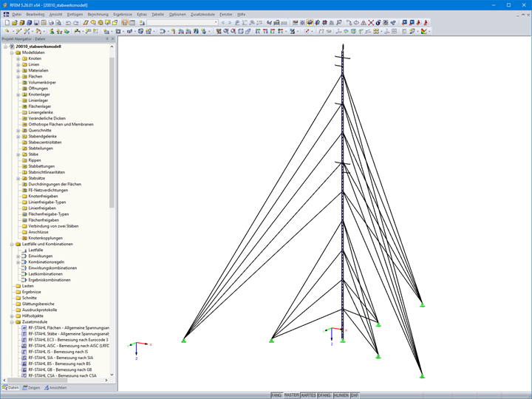
Task: Expand the Knoten tree node
Action: tap(18, 58)
